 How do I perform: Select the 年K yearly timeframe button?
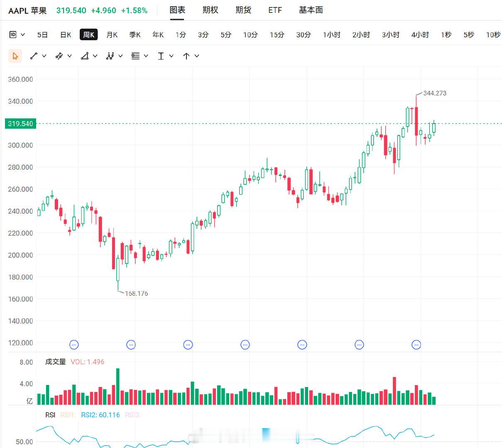click(x=158, y=35)
